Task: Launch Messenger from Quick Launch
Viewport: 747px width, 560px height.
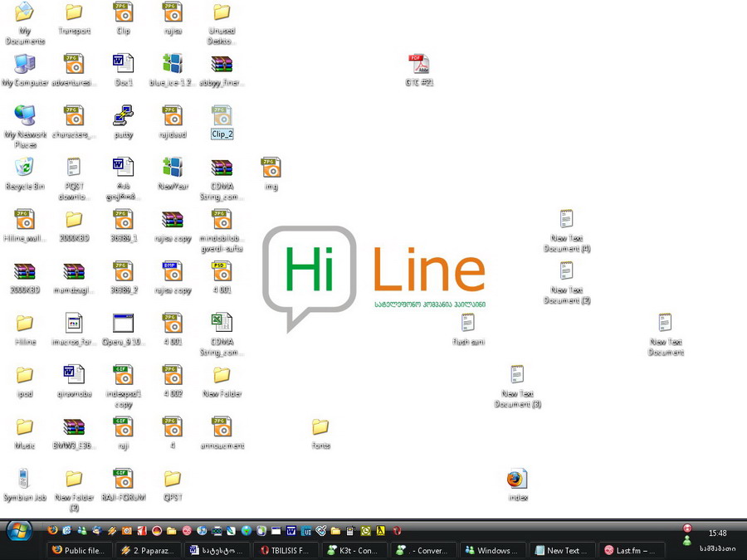Action: tap(82, 530)
